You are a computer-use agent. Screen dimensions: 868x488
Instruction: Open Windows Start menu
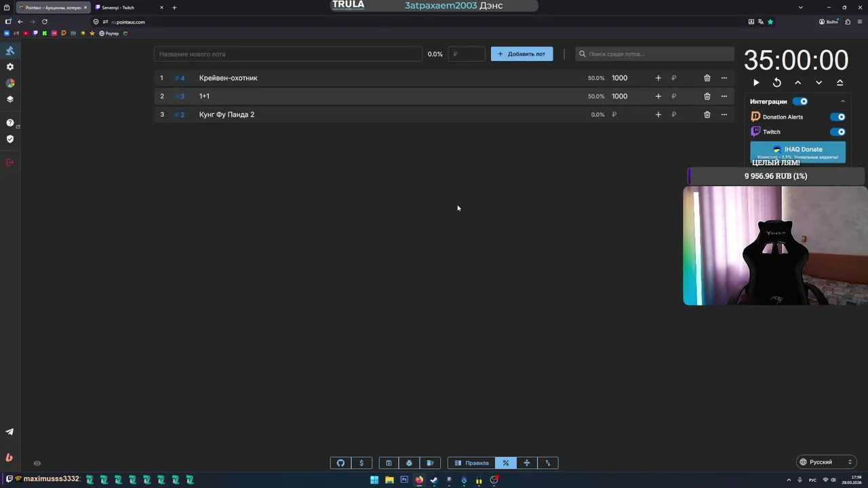coord(374,480)
